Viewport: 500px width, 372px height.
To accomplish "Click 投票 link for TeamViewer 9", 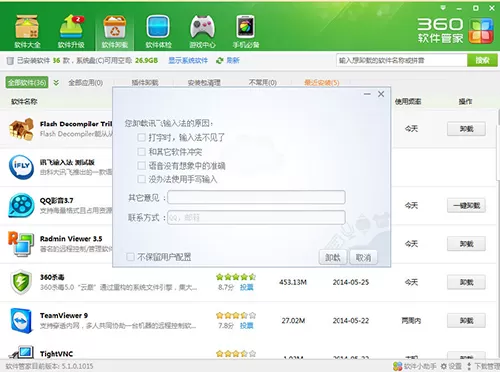I will (x=247, y=325).
